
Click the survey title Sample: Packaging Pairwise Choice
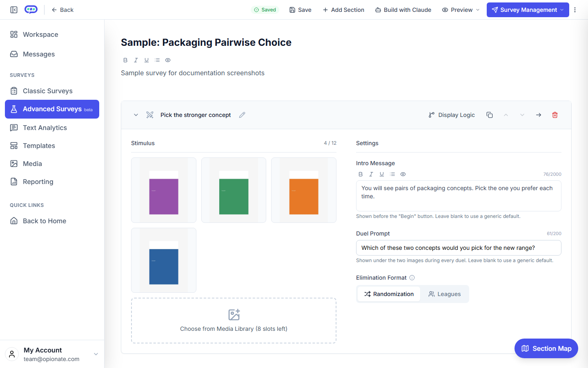pyautogui.click(x=206, y=43)
